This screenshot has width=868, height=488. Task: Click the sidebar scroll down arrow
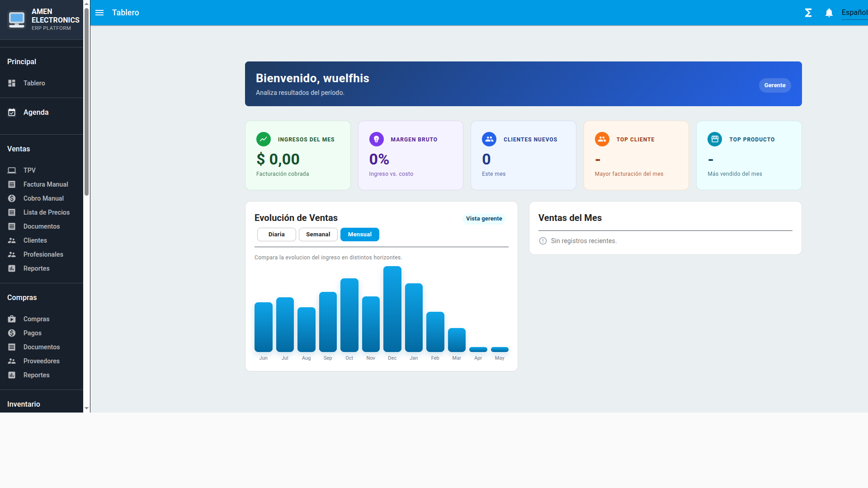click(x=86, y=408)
